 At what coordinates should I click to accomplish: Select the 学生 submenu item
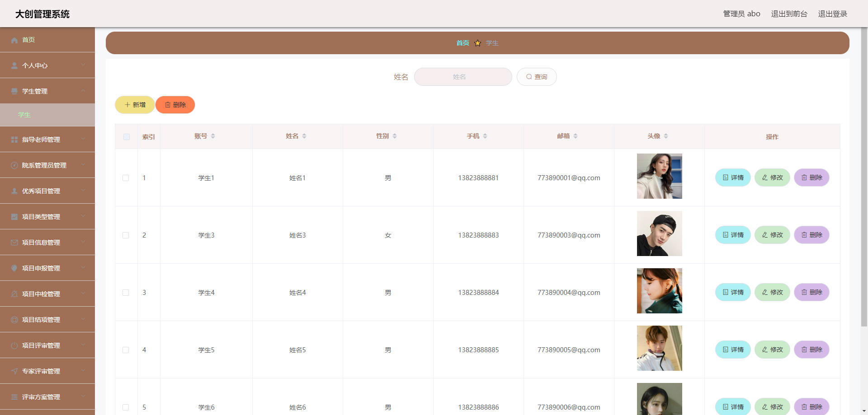click(47, 115)
